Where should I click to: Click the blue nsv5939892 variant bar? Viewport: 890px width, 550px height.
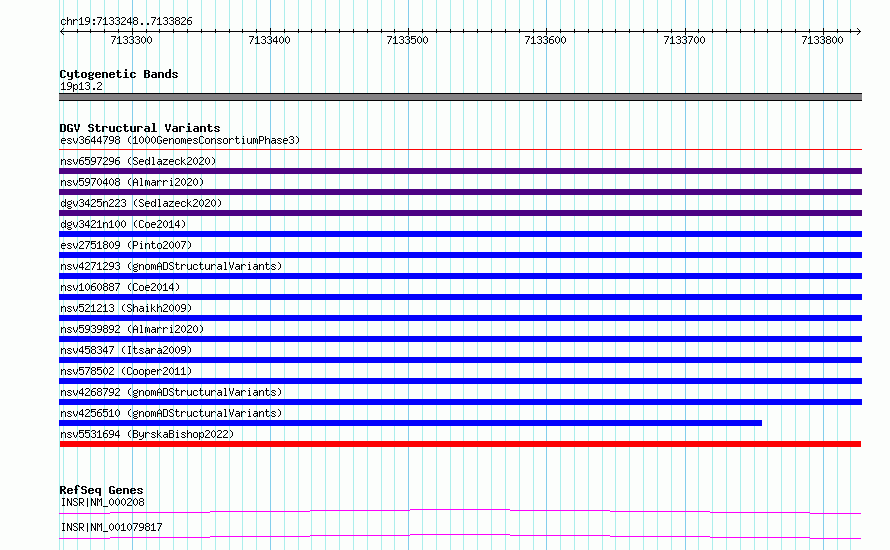[x=460, y=339]
